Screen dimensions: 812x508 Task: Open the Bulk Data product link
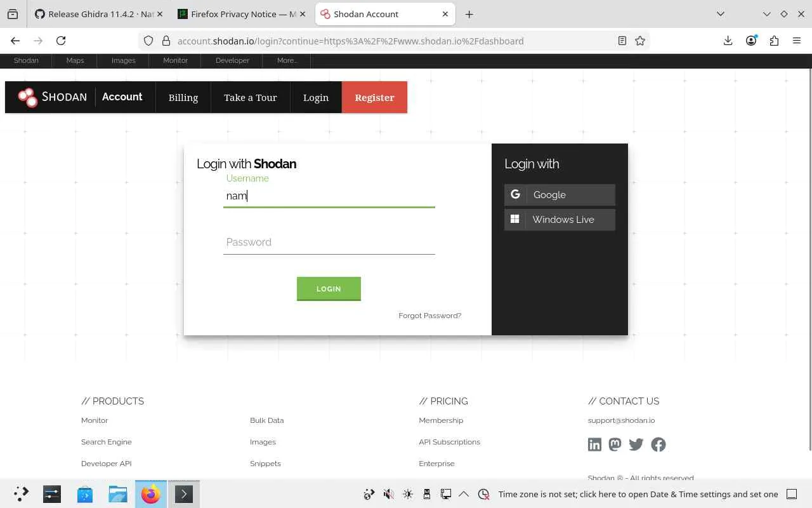[266, 420]
